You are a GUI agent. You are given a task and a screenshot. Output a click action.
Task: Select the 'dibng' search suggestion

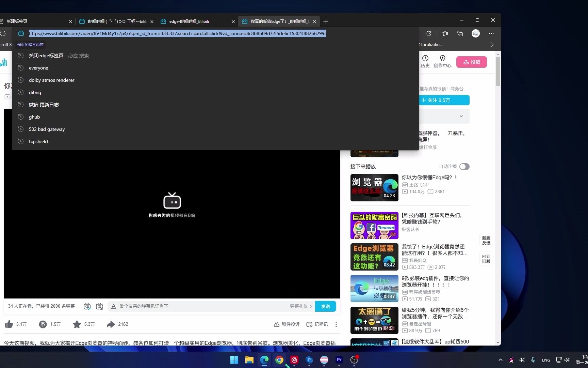pos(215,92)
